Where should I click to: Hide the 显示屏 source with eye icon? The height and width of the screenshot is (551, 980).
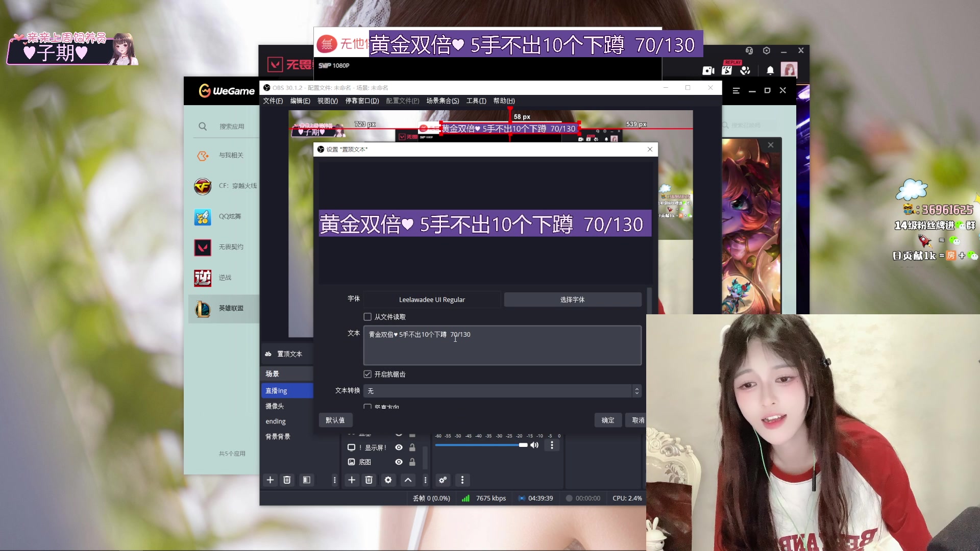coord(399,447)
